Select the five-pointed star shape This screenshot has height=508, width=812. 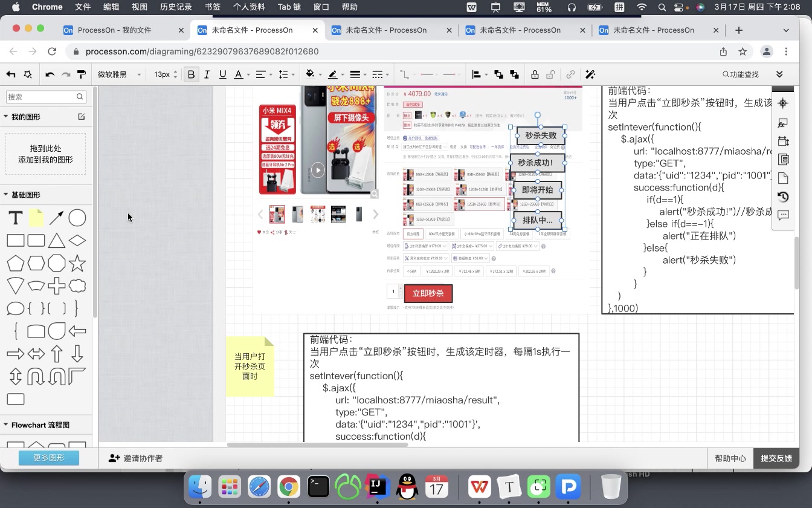77,264
